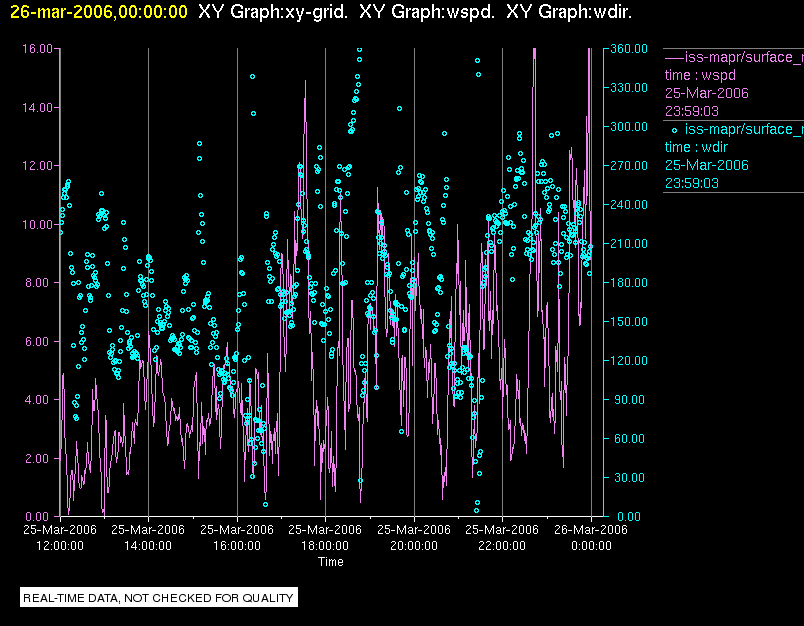Viewport: 804px width, 626px height.
Task: Click the 'REAL-TIME DATA, NOT CHECKED FOR QUALITY' notice
Action: click(158, 598)
